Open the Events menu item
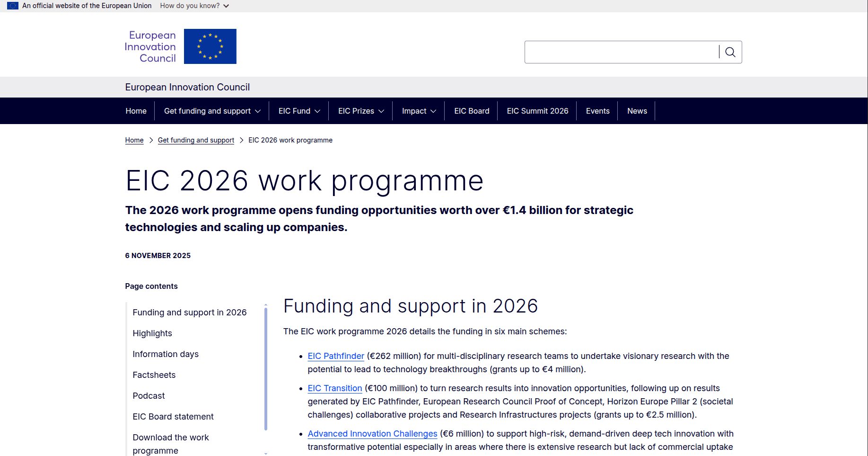Screen dimensions: 868x456 [597, 111]
